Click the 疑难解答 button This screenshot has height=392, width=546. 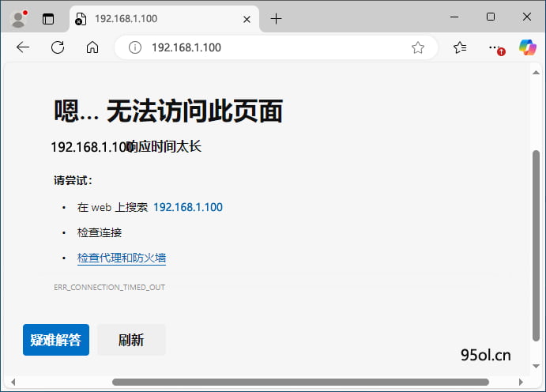tap(56, 340)
